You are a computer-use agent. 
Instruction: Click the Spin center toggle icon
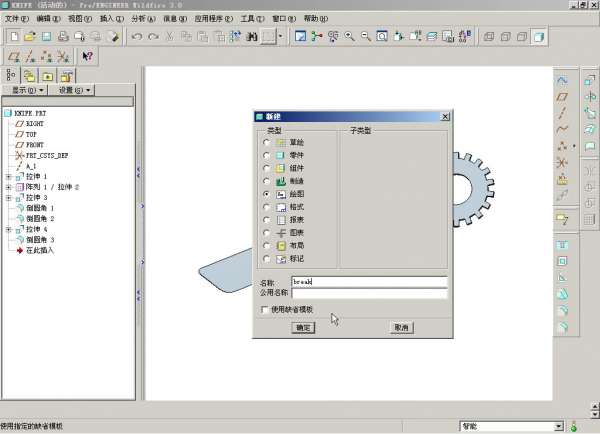click(317, 37)
